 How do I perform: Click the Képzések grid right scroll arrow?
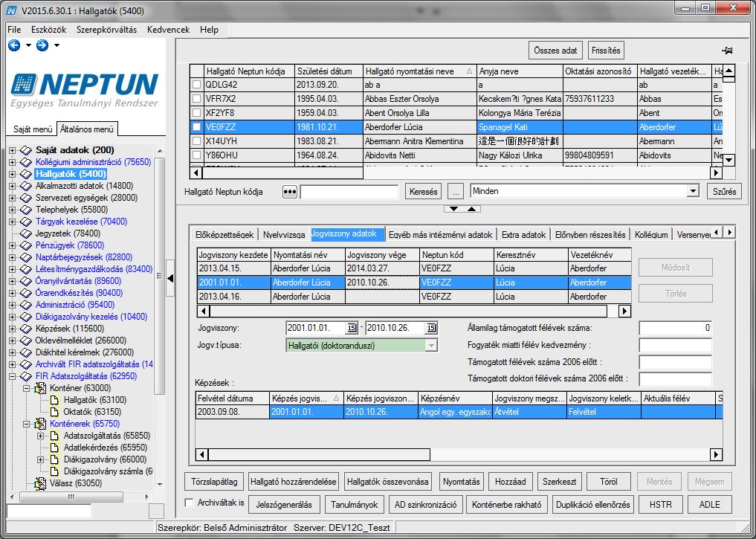coord(716,454)
